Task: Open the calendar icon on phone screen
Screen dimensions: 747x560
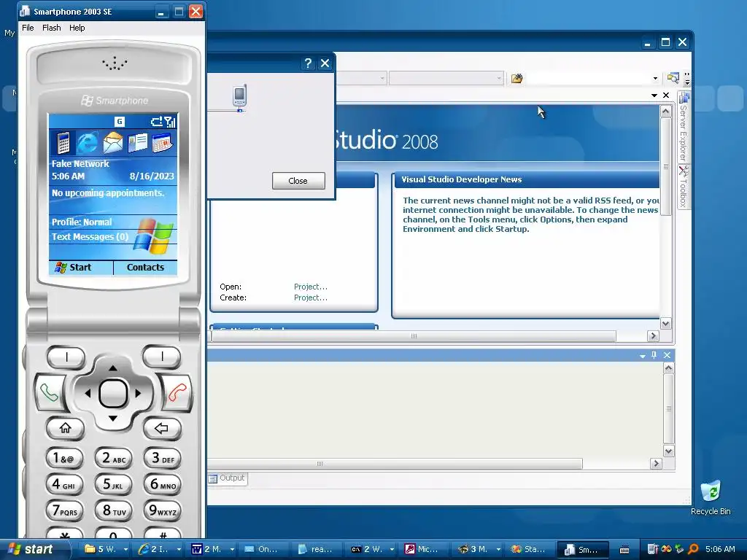Action: click(x=163, y=143)
